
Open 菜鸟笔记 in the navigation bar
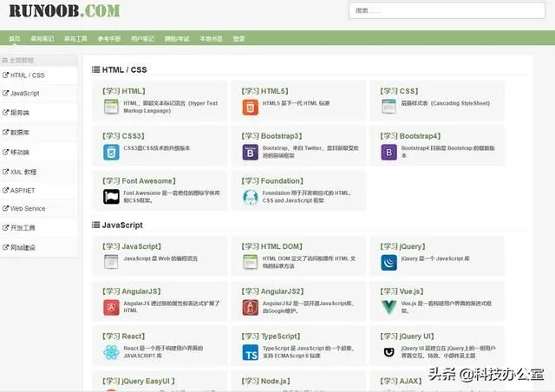point(42,39)
